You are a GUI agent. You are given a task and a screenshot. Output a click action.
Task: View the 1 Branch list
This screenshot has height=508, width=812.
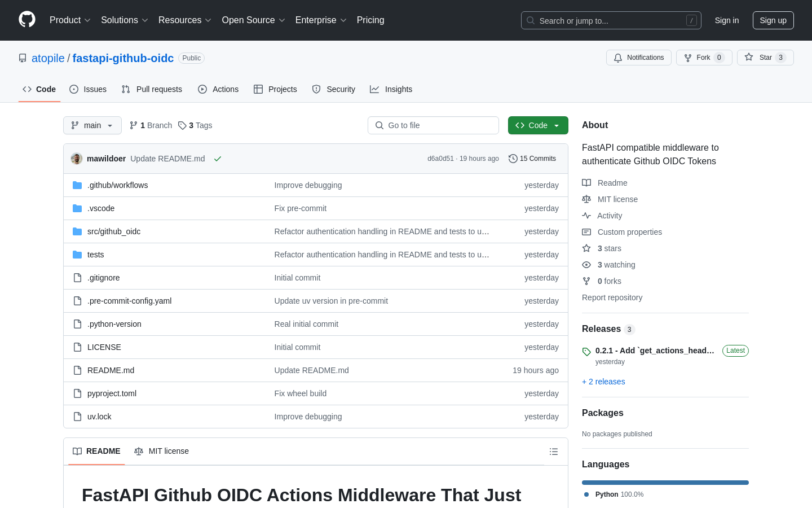coord(151,125)
